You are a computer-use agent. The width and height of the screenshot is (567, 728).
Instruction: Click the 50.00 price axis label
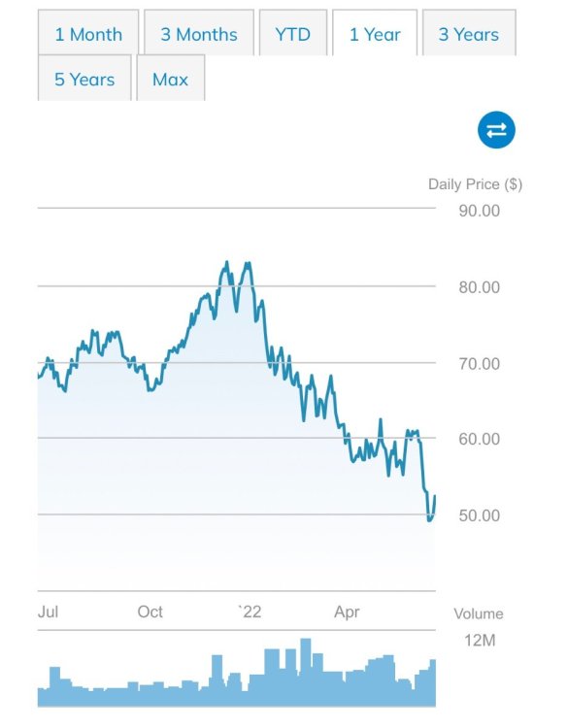480,515
